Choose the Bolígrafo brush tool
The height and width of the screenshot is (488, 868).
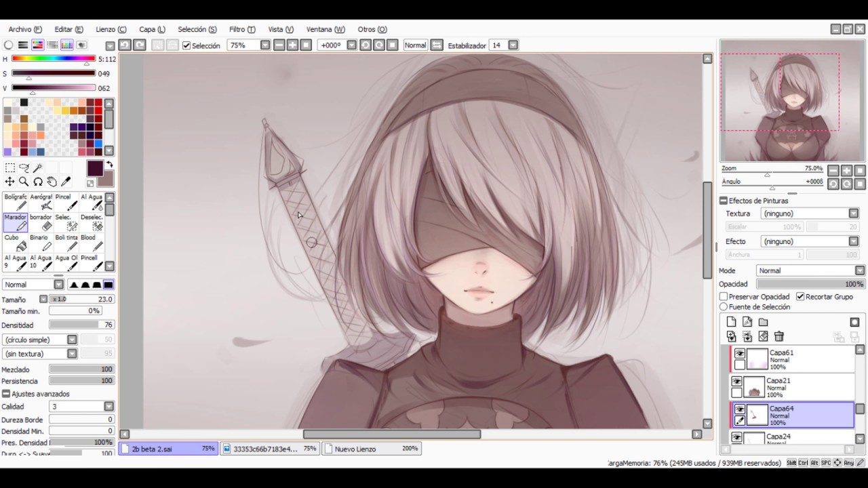[x=16, y=202]
